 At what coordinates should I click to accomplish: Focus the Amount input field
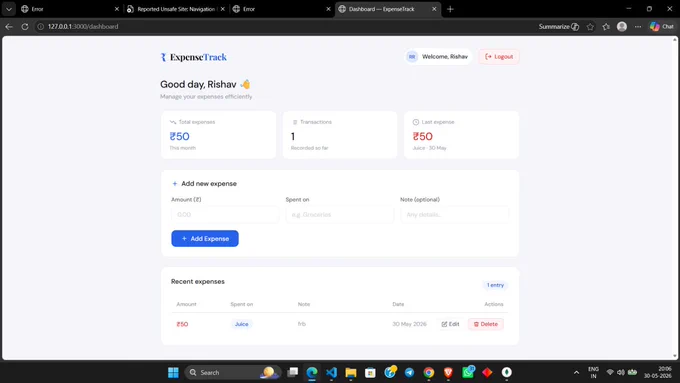pos(225,215)
